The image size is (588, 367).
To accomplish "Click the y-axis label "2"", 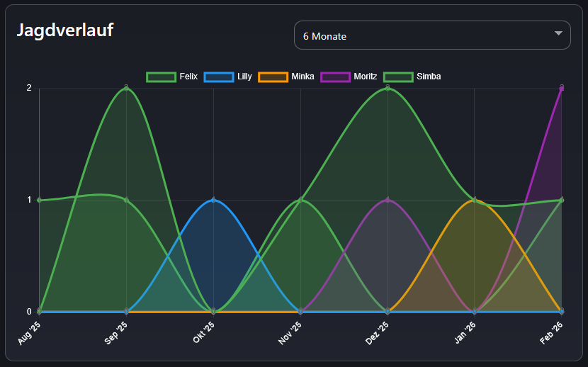I will [x=29, y=88].
